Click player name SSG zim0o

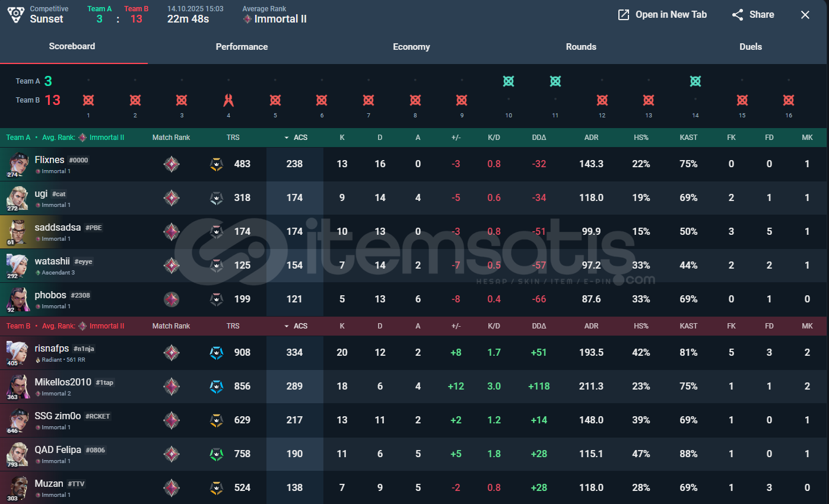click(x=58, y=416)
